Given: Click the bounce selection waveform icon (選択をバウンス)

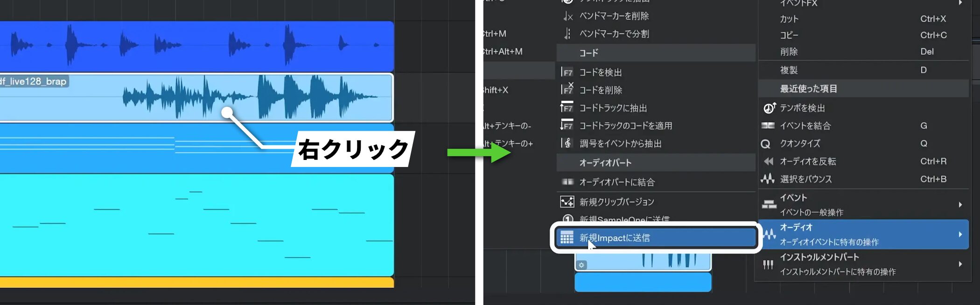Looking at the screenshot, I should [768, 179].
